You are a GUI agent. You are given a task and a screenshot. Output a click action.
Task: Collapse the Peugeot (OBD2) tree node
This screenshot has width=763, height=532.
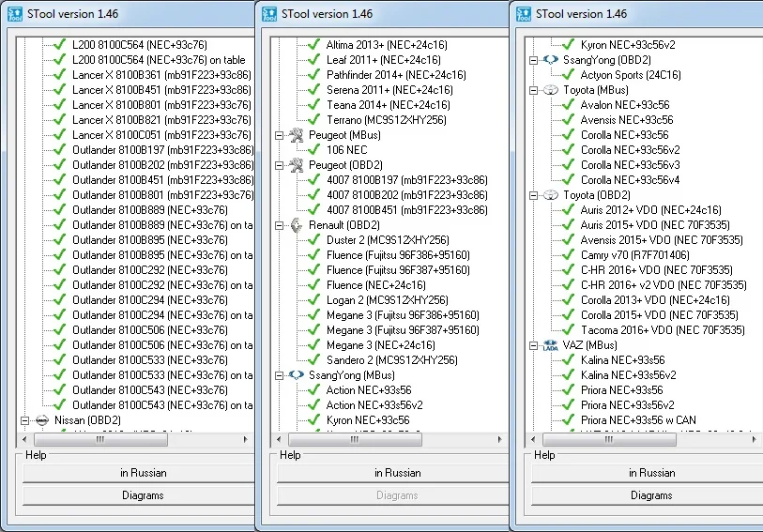coord(280,165)
